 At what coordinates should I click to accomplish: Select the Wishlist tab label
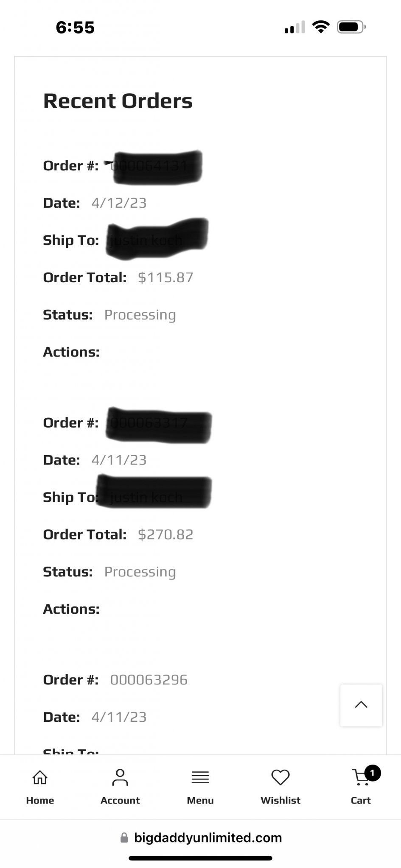click(x=280, y=800)
